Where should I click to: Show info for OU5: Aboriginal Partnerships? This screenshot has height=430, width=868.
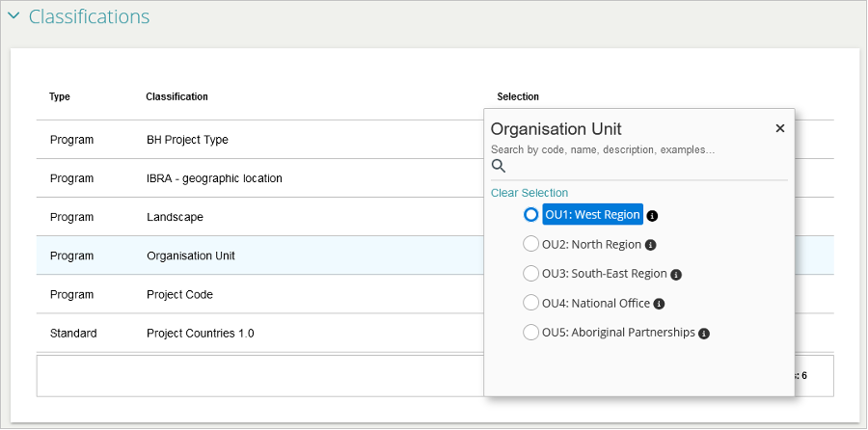tap(704, 334)
